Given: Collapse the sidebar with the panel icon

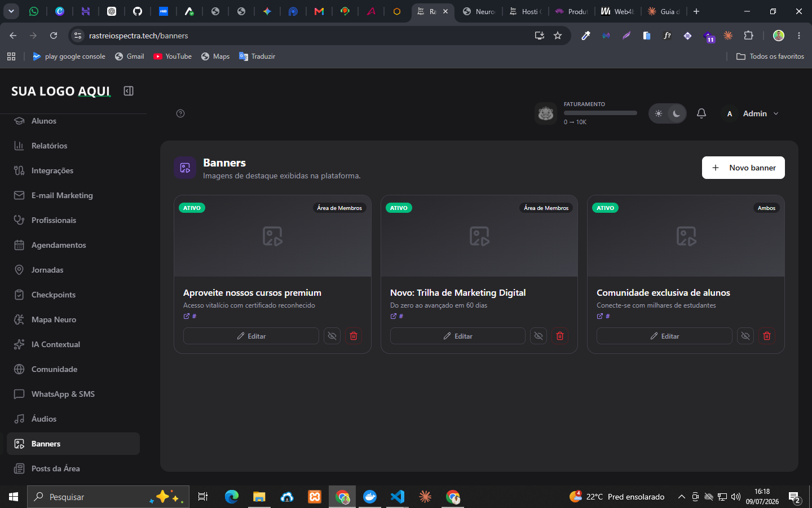Looking at the screenshot, I should (x=129, y=91).
